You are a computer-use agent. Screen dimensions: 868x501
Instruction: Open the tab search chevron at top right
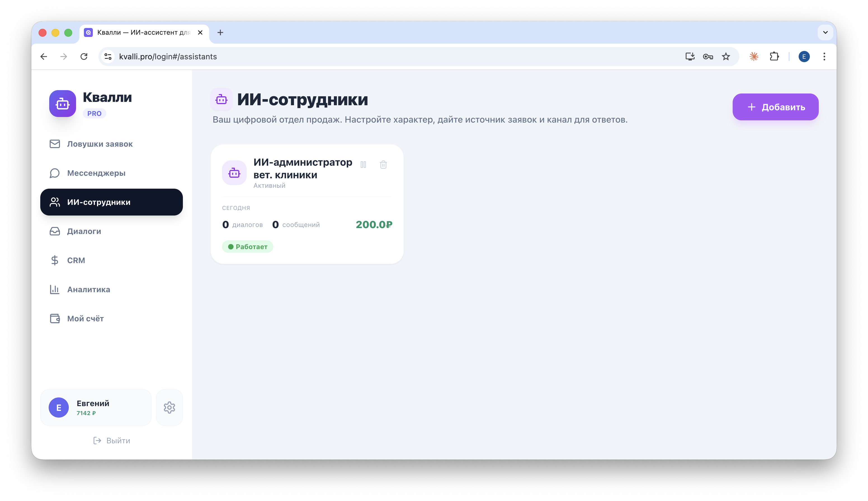pos(826,32)
